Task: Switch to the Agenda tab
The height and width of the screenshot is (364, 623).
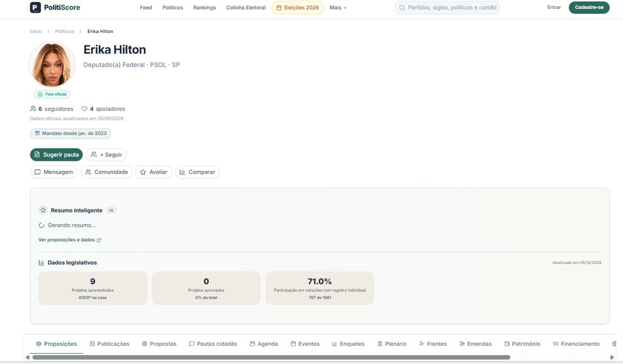Action: tap(264, 344)
